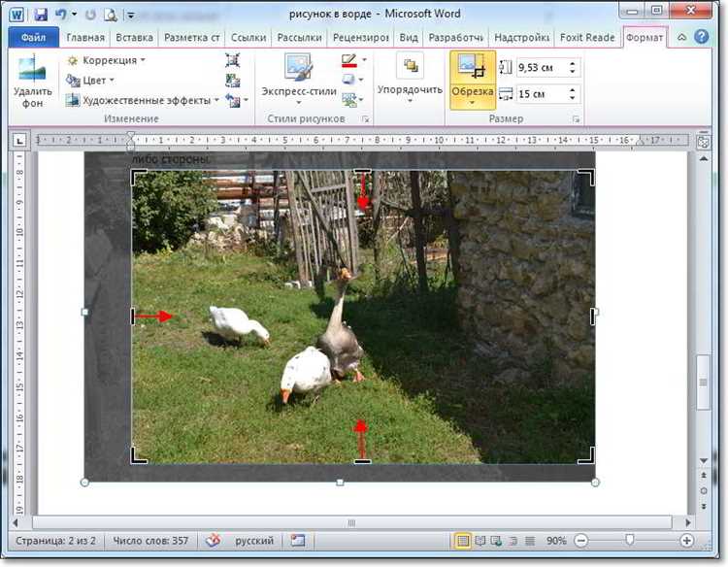Open the Размер dialog launcher
The image size is (728, 567).
point(577,119)
